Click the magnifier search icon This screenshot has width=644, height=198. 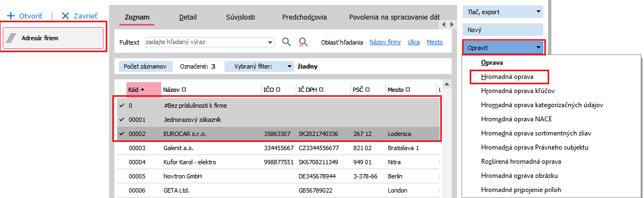[x=286, y=42]
